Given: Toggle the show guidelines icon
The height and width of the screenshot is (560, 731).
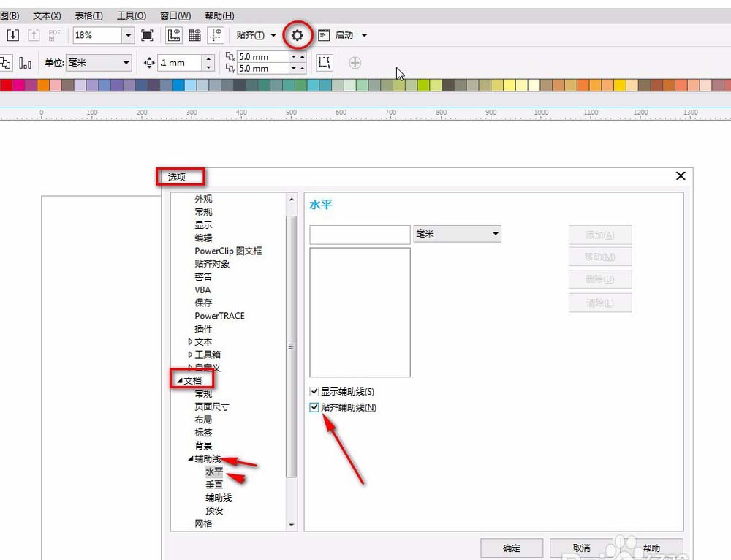Looking at the screenshot, I should pos(216,35).
